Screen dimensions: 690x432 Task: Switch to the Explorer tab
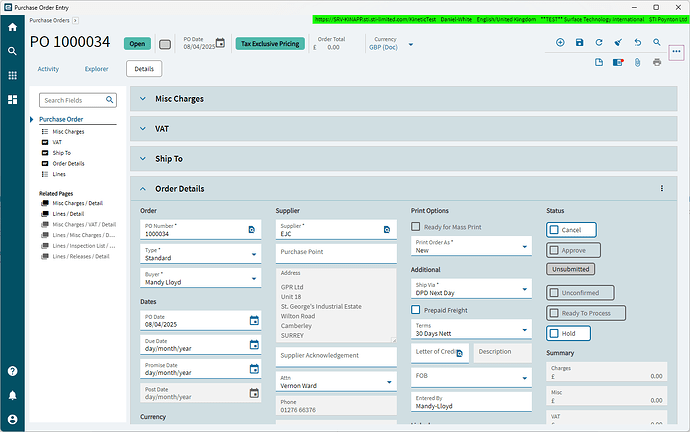tap(96, 69)
